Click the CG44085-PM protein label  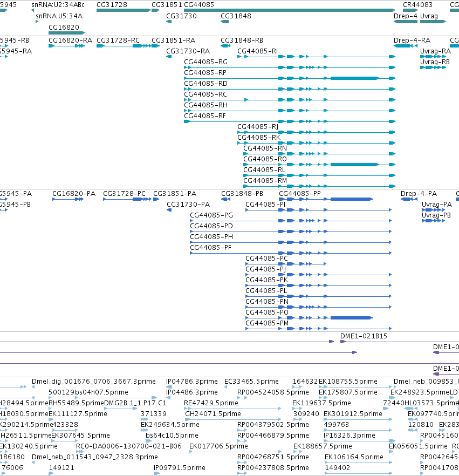pos(267,323)
